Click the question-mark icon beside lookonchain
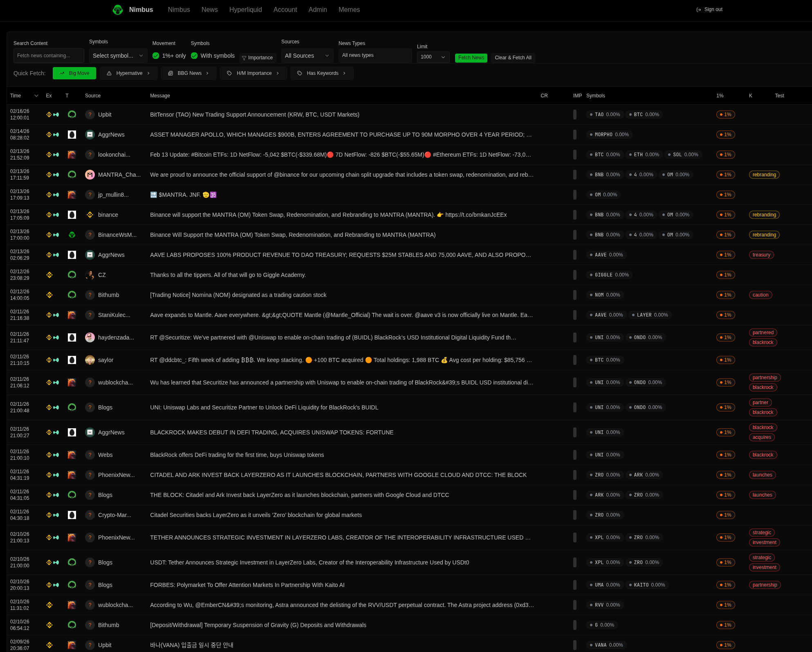 (x=90, y=155)
